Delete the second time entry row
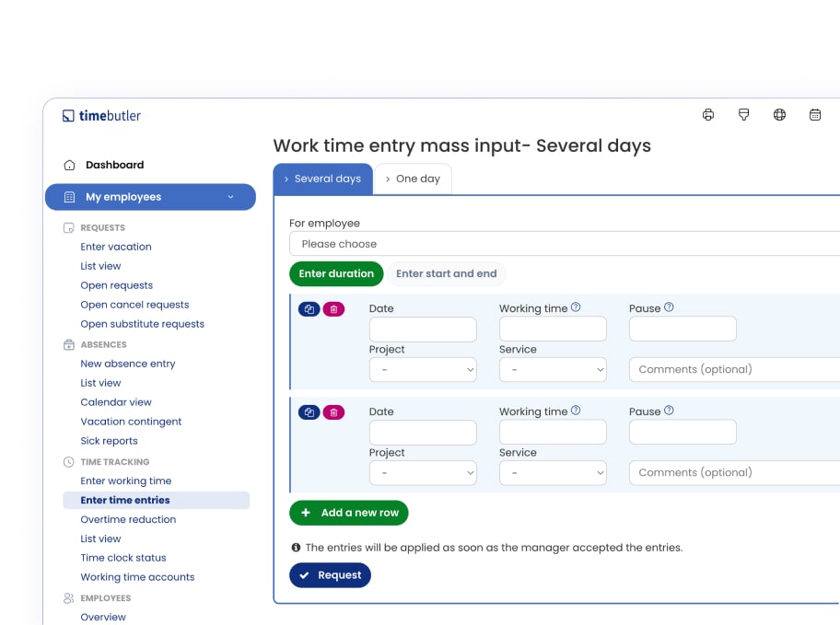 tap(333, 412)
